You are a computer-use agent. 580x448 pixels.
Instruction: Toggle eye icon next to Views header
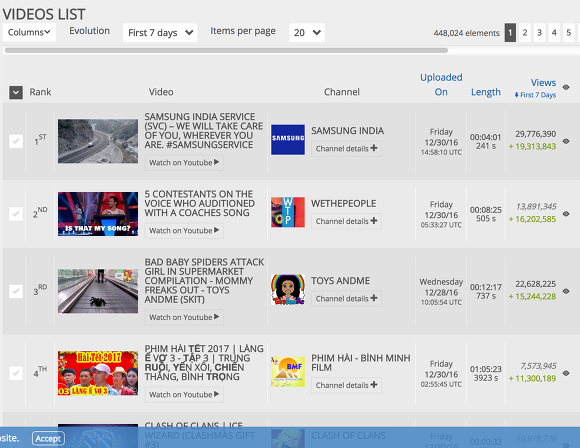566,87
